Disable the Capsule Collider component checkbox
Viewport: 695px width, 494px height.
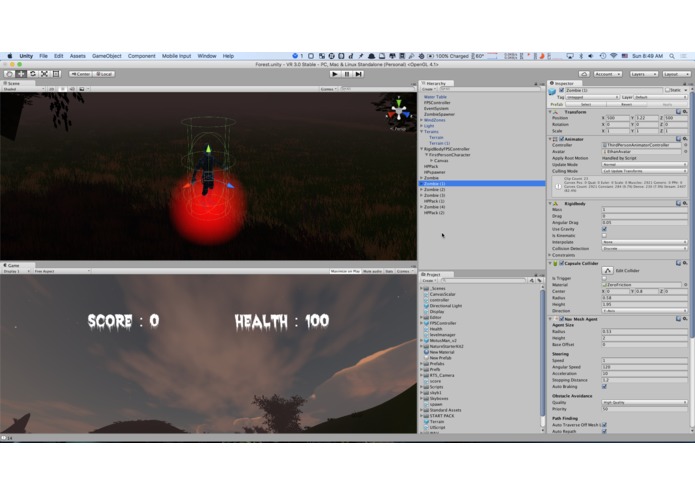562,263
